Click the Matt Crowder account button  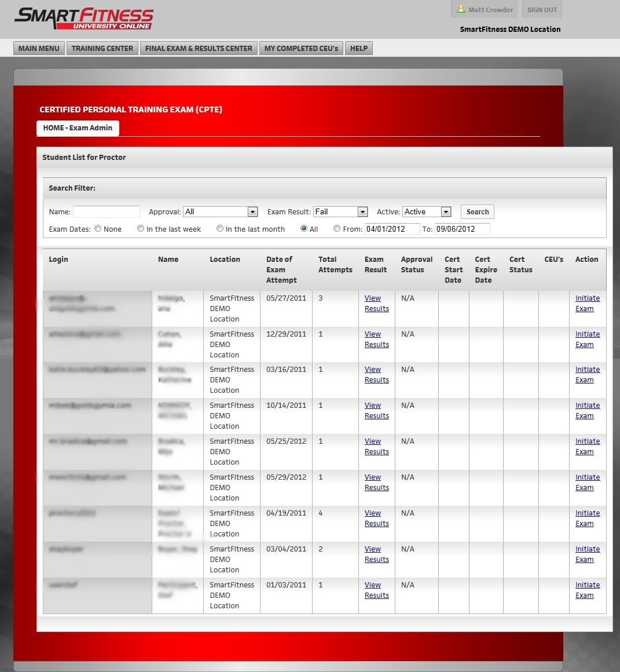point(485,9)
